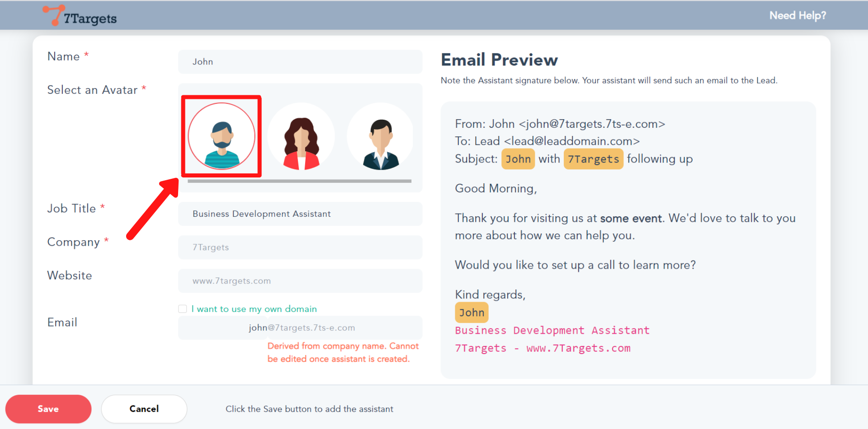Focus the Job Title input field

[300, 214]
